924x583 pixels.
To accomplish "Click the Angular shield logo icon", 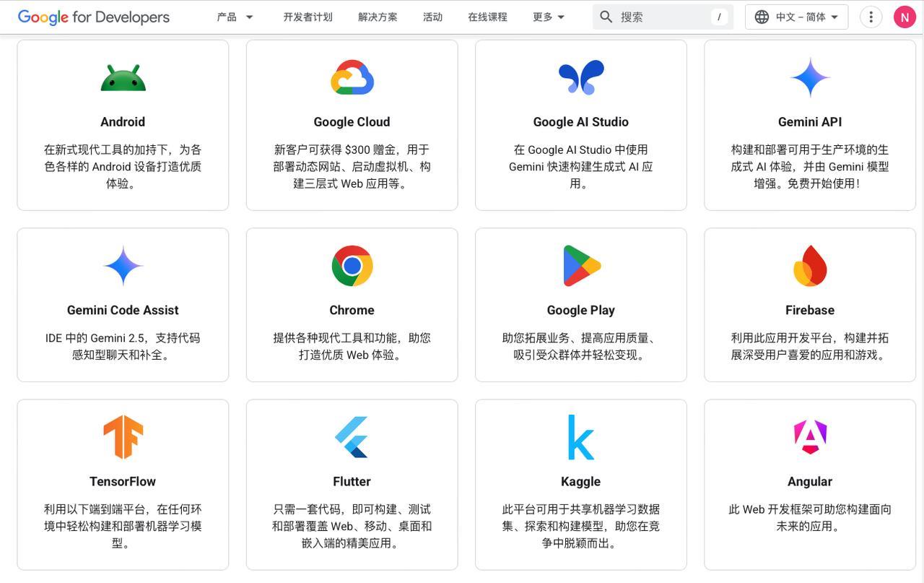I will [x=810, y=437].
